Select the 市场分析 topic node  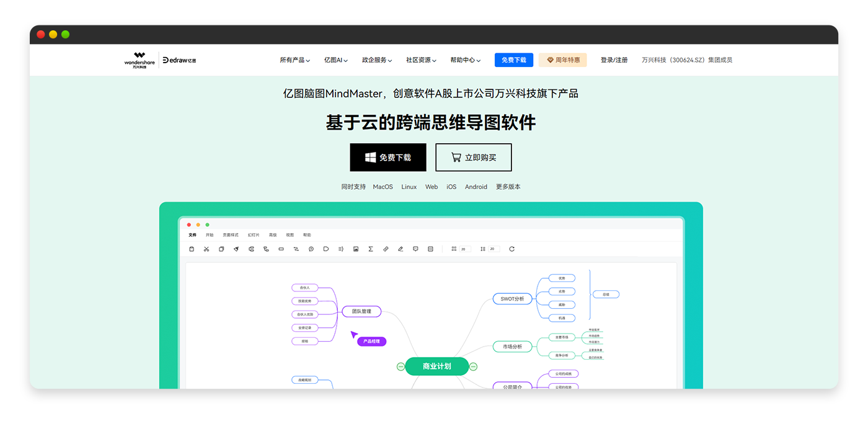512,347
